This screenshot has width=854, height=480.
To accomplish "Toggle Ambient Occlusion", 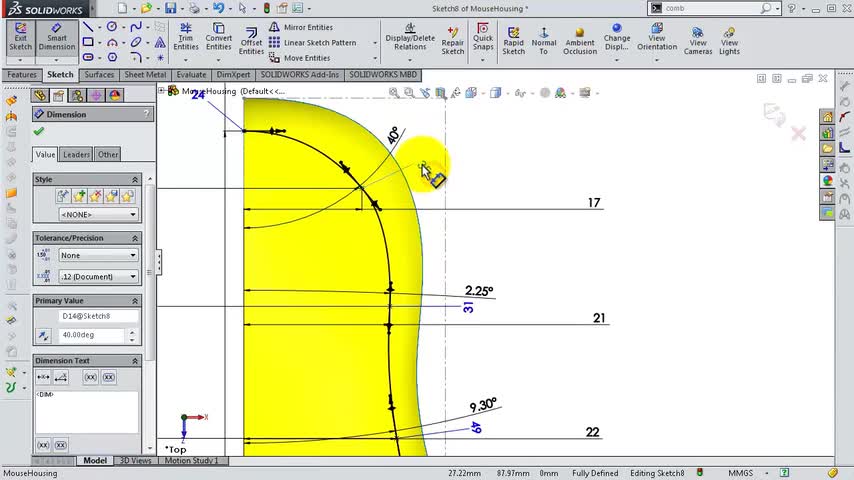I will point(580,41).
